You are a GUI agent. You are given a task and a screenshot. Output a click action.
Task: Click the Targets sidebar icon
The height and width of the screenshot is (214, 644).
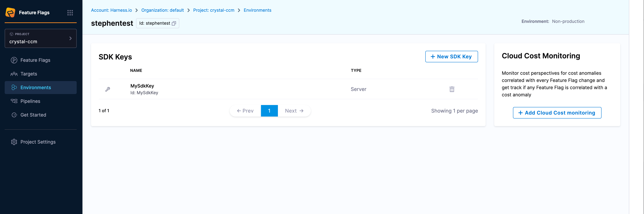click(x=14, y=74)
